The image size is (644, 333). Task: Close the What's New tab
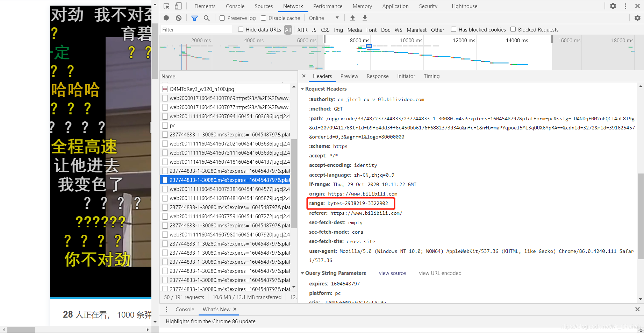point(235,309)
